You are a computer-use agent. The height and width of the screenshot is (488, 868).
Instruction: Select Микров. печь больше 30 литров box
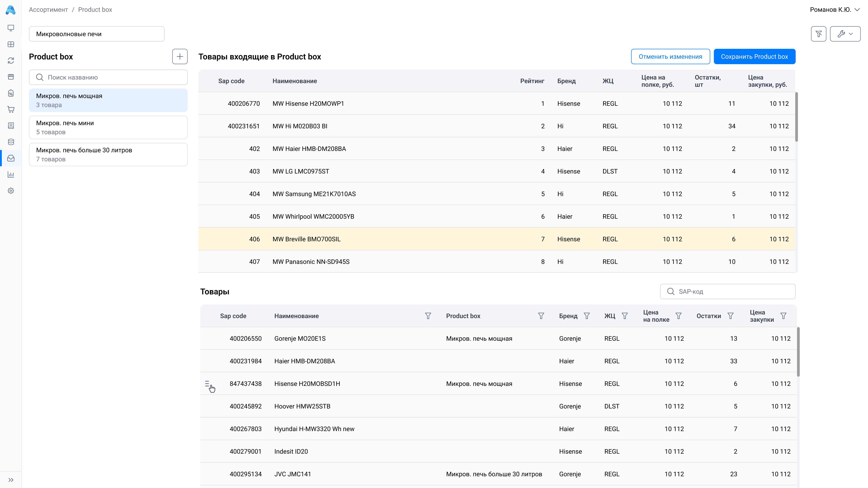click(x=108, y=155)
